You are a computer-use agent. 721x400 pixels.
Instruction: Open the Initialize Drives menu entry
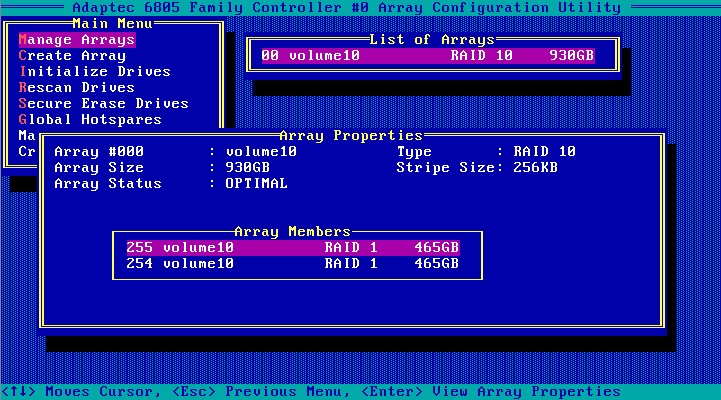pyautogui.click(x=94, y=72)
